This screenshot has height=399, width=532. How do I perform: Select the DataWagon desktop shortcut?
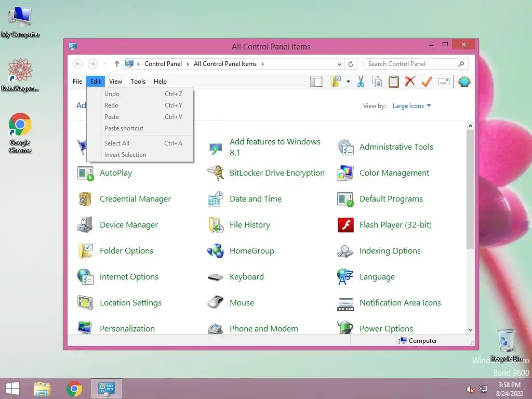(x=20, y=75)
